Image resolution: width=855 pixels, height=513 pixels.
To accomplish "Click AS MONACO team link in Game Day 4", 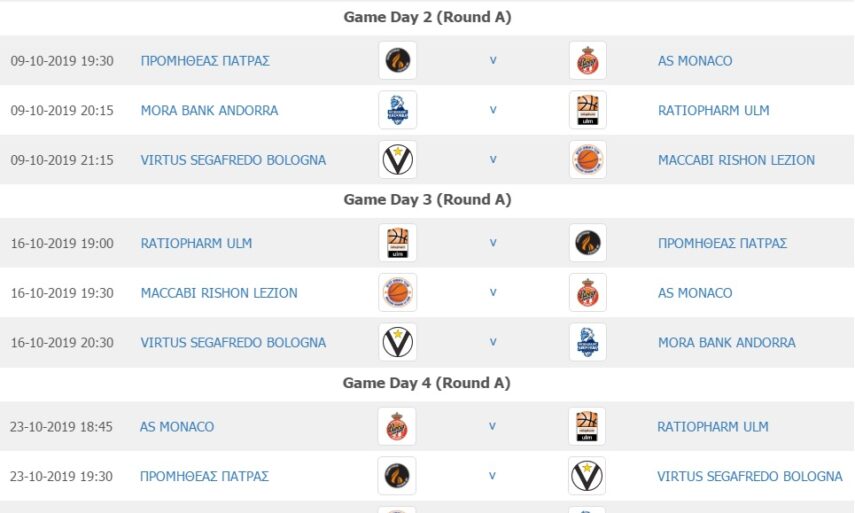I will [x=176, y=427].
